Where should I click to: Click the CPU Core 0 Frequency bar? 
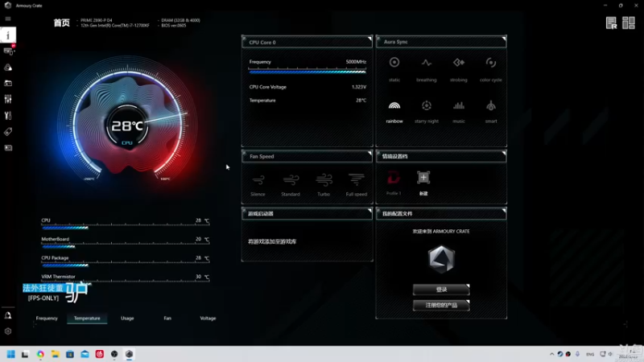pos(308,72)
